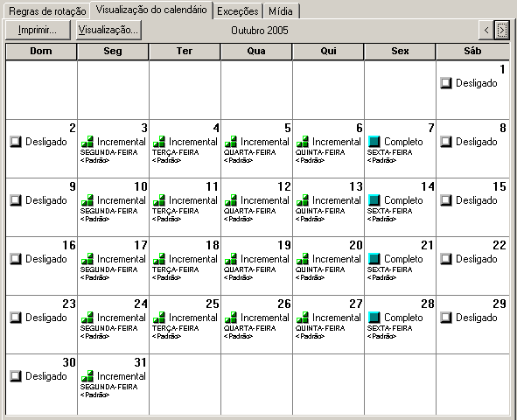Click the Incremental icon on day 3

(x=87, y=142)
